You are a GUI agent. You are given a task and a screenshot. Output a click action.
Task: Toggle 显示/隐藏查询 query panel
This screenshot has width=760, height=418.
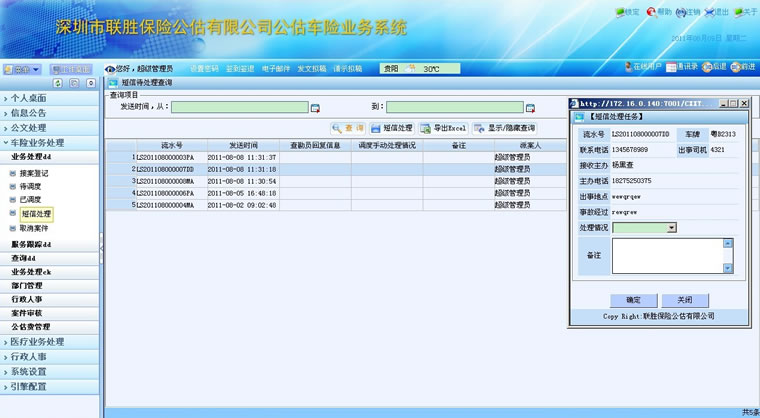tap(505, 128)
